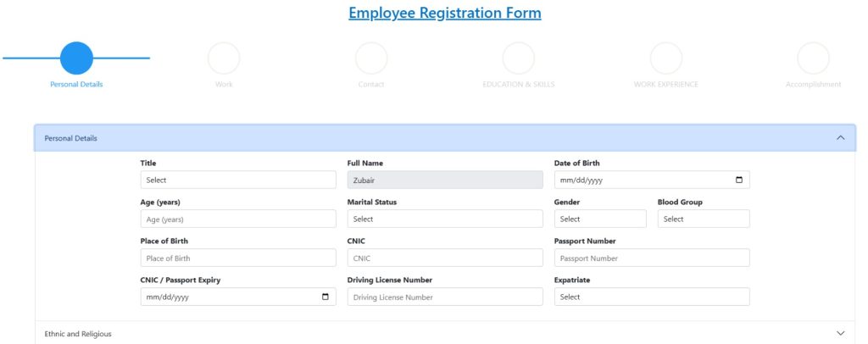Go to the Work Experience step circle

(x=666, y=58)
